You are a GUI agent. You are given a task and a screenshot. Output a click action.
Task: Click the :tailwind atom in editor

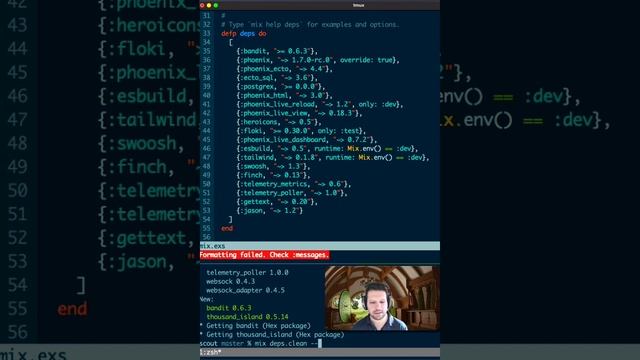[x=257, y=157]
